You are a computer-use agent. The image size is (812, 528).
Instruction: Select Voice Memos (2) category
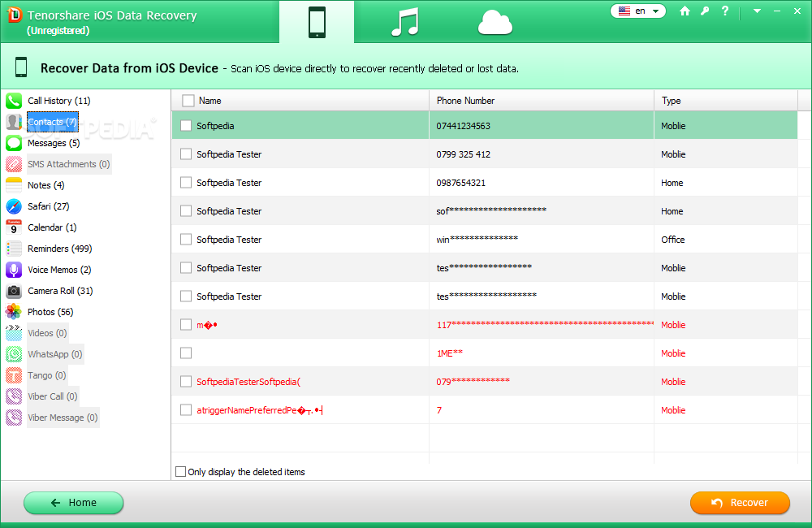pos(59,270)
